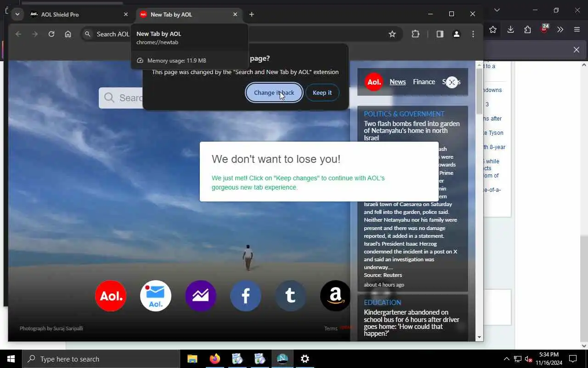The height and width of the screenshot is (368, 588).
Task: Go to the browser home page
Action: coord(68,34)
